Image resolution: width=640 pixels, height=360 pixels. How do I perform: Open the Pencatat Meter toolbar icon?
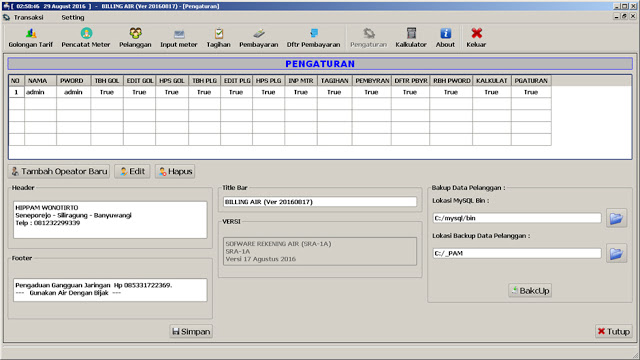86,38
